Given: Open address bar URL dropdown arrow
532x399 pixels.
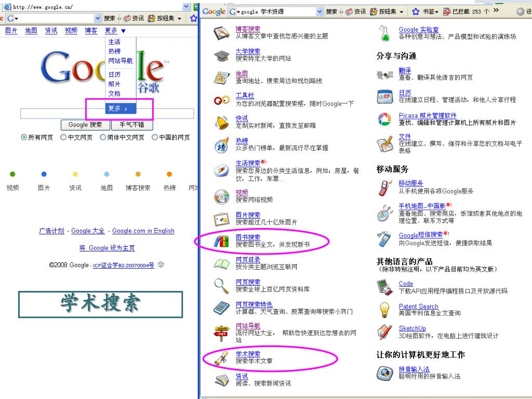Looking at the screenshot, I should (186, 7).
